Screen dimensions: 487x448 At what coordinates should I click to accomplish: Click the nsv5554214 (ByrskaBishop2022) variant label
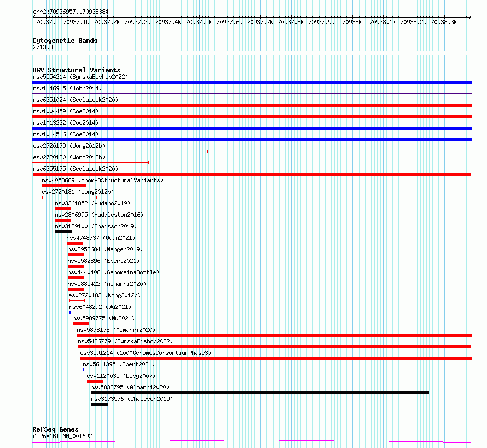80,77
